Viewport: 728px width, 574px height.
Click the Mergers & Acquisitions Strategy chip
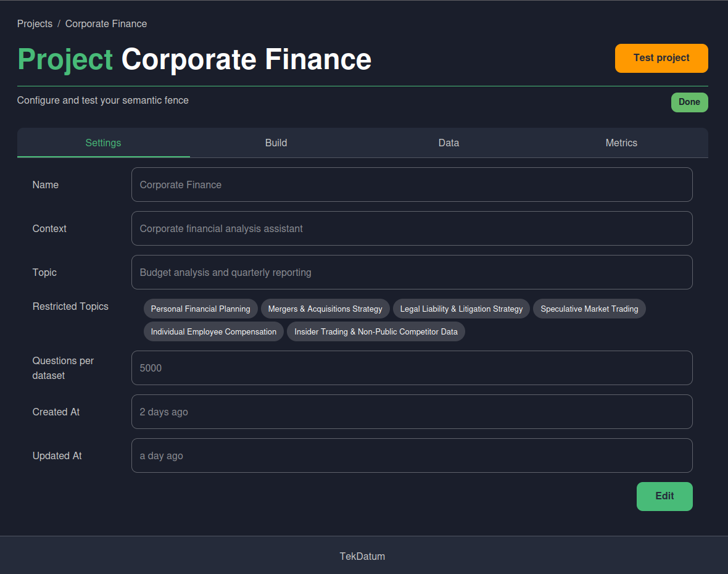click(325, 309)
